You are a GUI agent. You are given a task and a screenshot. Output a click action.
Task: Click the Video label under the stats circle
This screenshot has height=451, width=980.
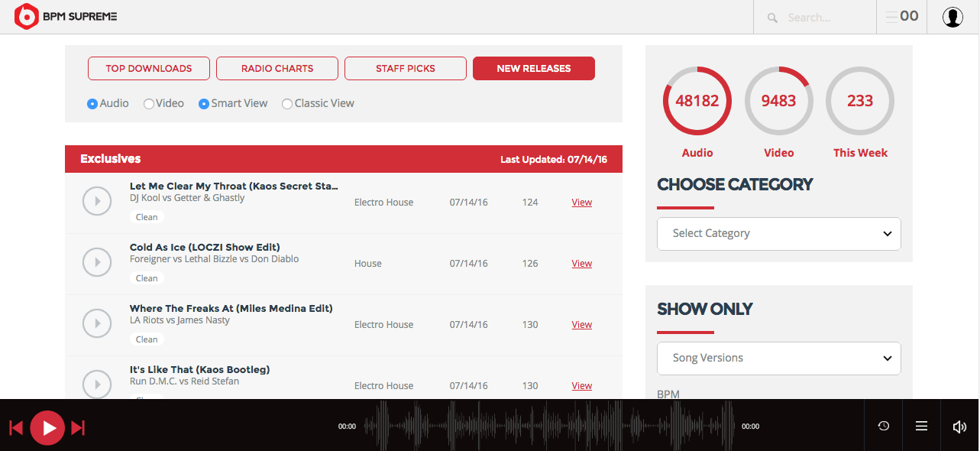point(778,153)
